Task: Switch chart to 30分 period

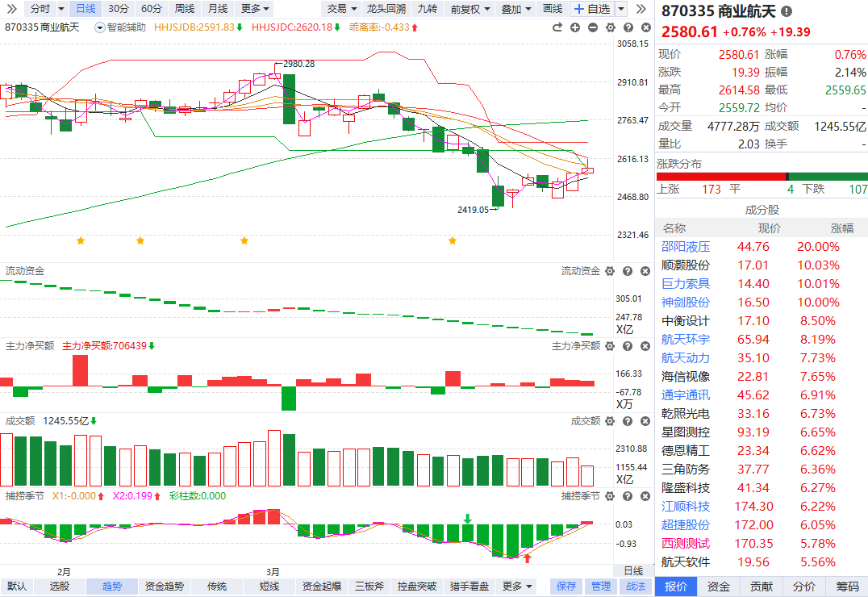Action: point(118,9)
